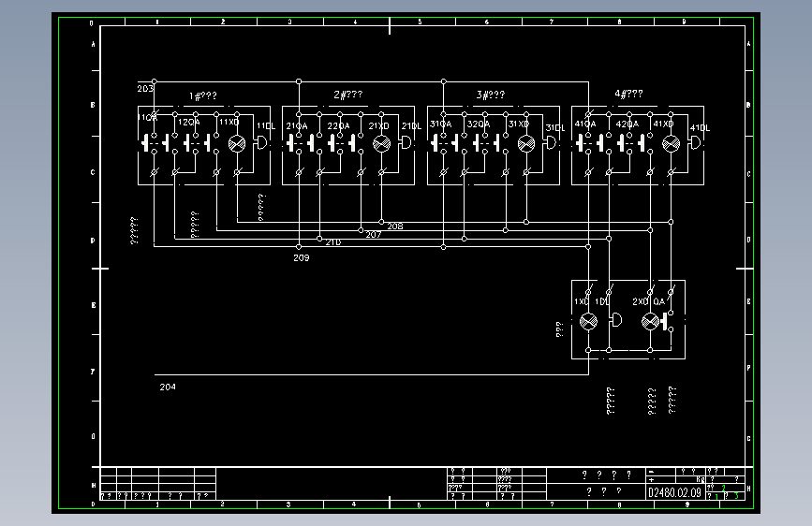Click the 11XD indicator lamp symbol
This screenshot has height=526, width=812.
coord(237,143)
